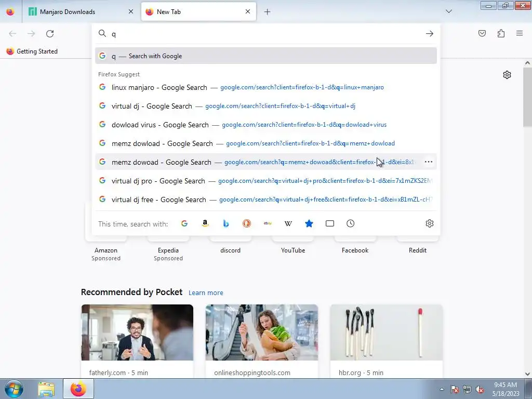List all tabs with chevron
Viewport: 532px width, 399px height.
[x=448, y=11]
